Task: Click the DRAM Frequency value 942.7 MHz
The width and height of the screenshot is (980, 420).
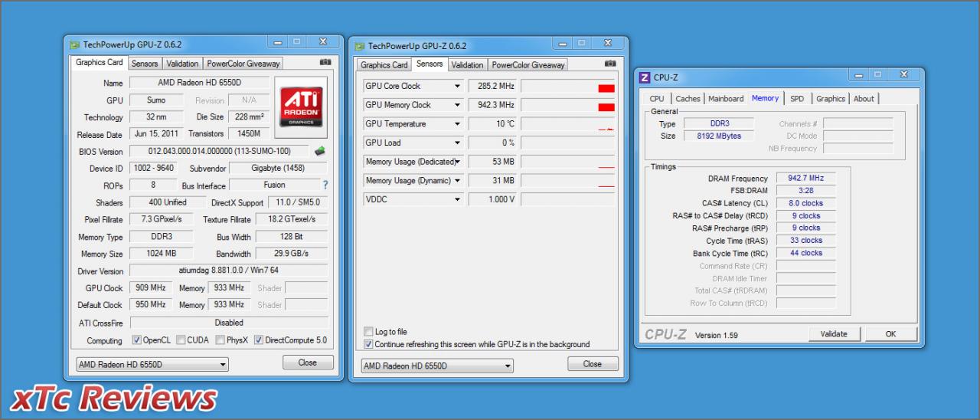Action: pyautogui.click(x=805, y=178)
